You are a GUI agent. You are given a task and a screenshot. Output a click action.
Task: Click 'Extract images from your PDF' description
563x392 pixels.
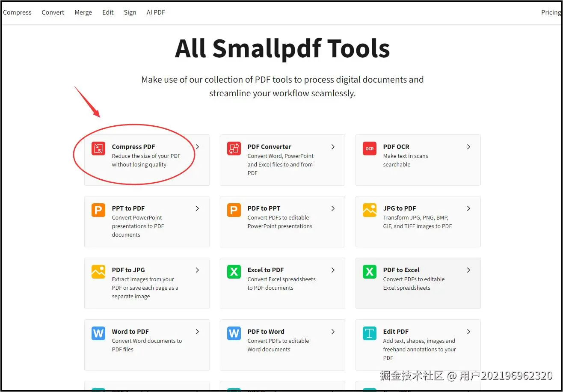tap(145, 288)
